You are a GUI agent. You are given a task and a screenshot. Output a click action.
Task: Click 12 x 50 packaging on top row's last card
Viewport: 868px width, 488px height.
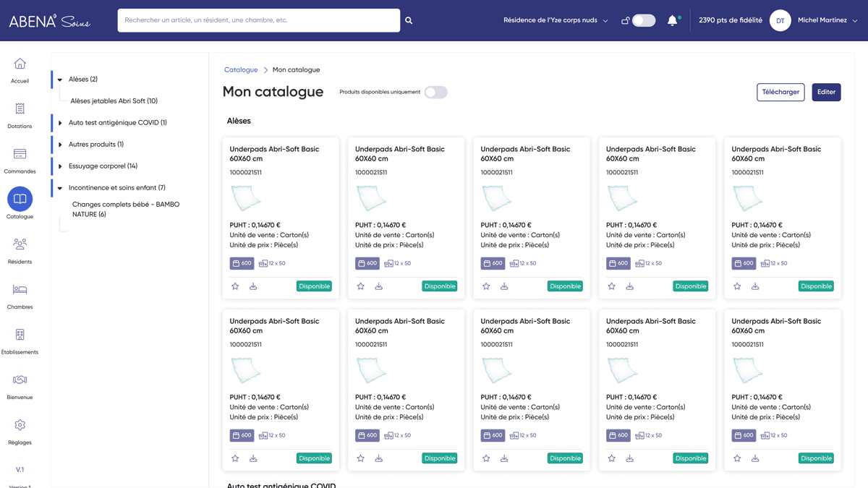point(773,263)
